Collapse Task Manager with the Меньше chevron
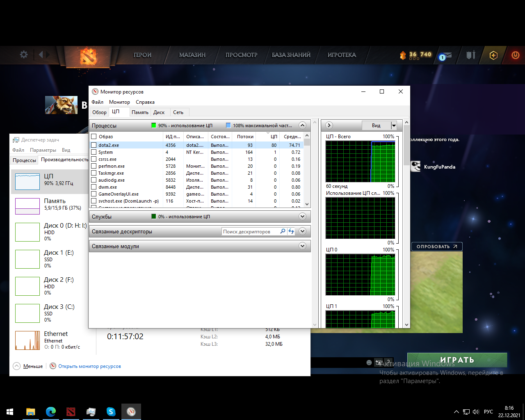 [x=16, y=366]
